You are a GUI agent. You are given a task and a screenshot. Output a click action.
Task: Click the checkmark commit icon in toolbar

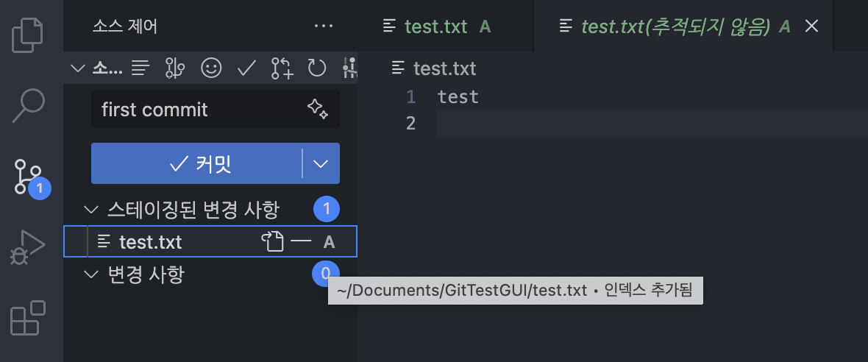(x=246, y=68)
